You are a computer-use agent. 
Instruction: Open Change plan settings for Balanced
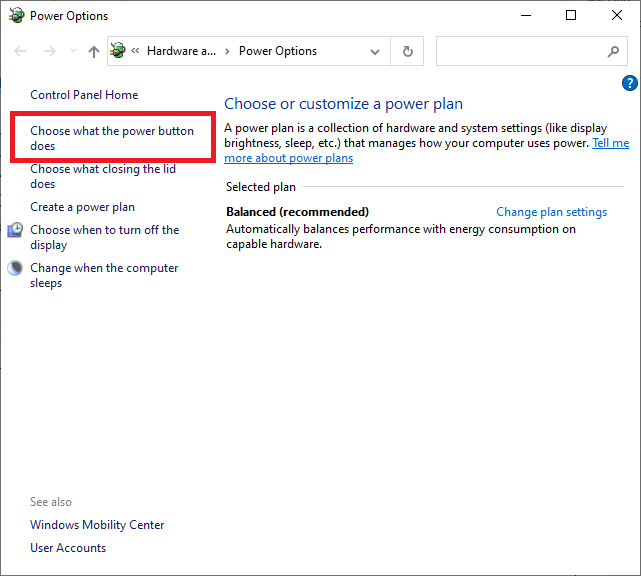click(551, 212)
